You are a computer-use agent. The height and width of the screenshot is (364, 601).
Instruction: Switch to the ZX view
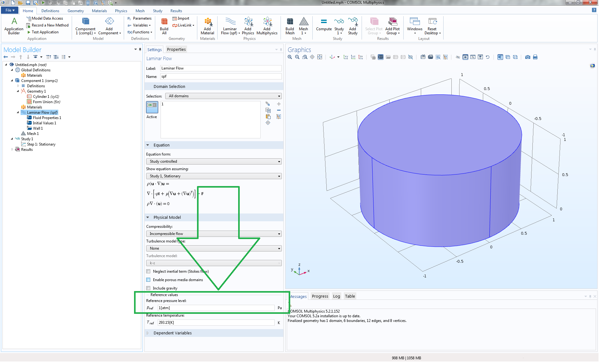361,57
